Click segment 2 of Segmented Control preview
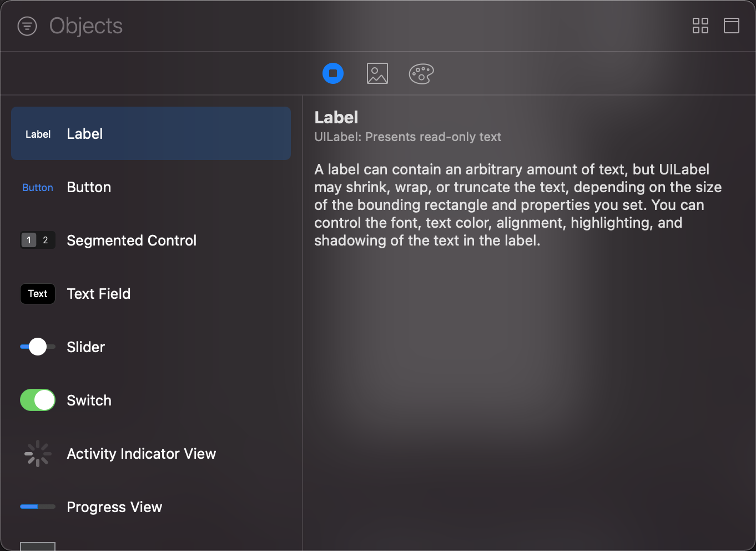 [x=46, y=239]
